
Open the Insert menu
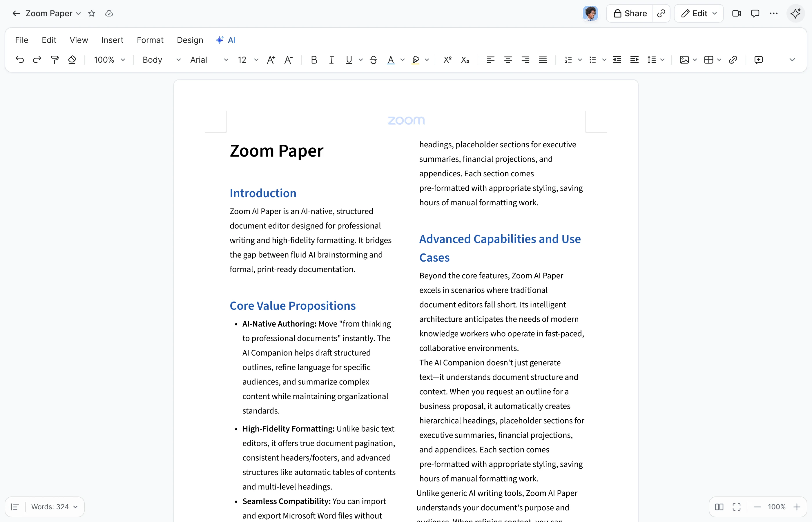(112, 40)
